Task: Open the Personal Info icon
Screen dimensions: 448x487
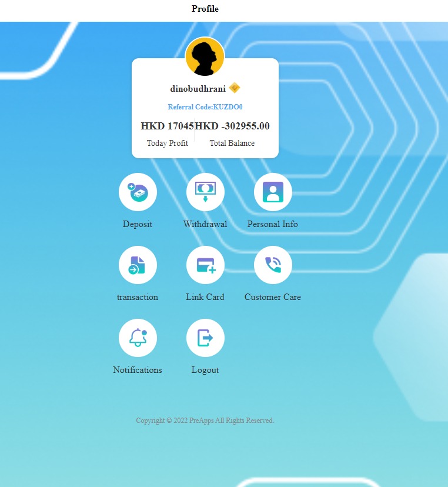Action: (x=273, y=192)
